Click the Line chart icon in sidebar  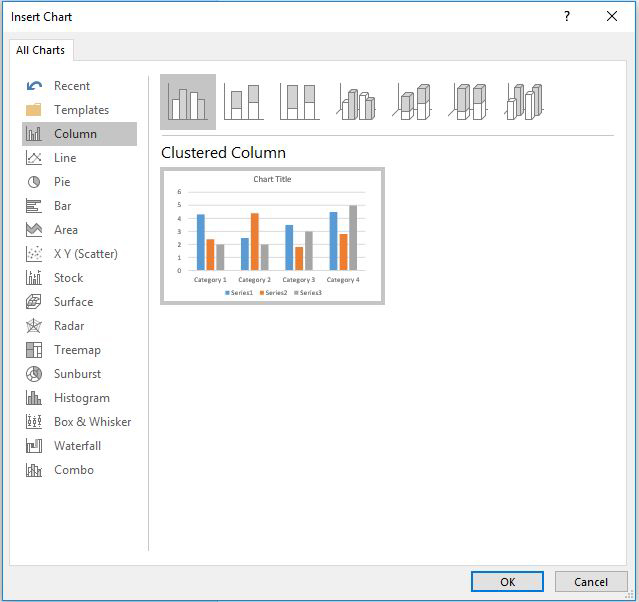34,158
